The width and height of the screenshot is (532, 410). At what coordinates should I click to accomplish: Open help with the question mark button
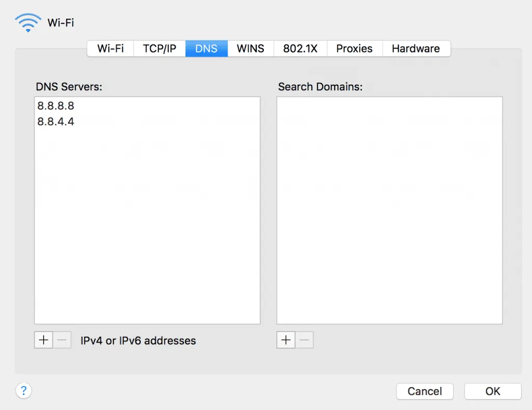[24, 391]
